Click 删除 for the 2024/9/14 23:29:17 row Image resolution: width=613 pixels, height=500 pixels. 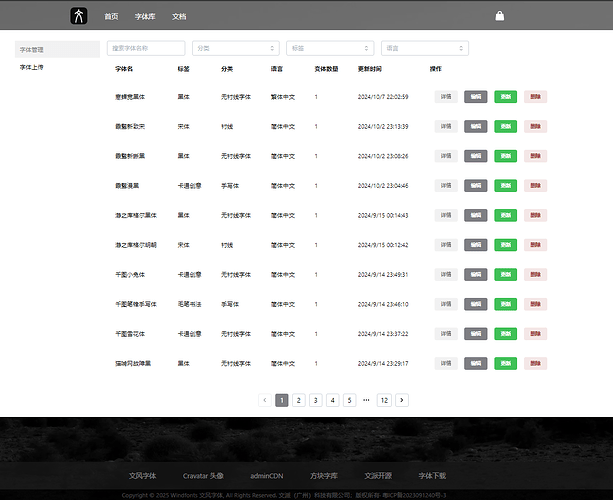coord(535,363)
